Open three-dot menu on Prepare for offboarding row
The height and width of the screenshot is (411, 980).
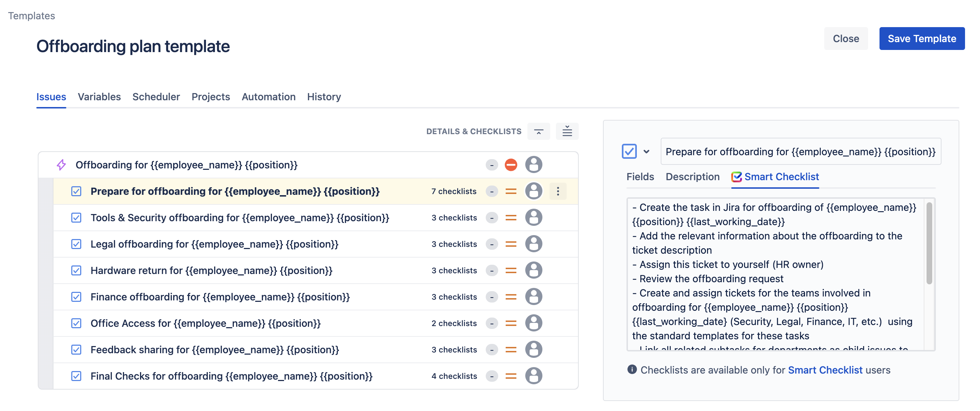(x=558, y=191)
